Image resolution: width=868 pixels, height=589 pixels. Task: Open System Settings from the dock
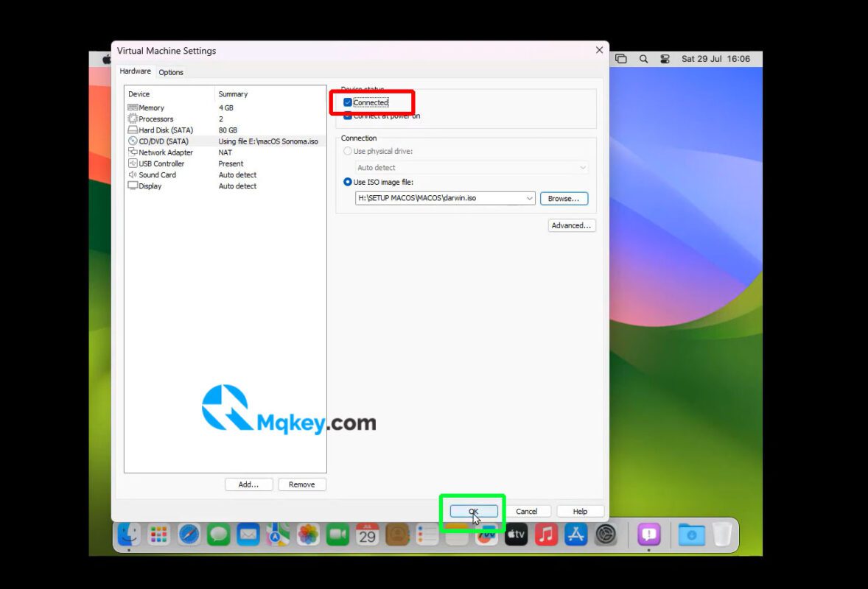point(606,535)
